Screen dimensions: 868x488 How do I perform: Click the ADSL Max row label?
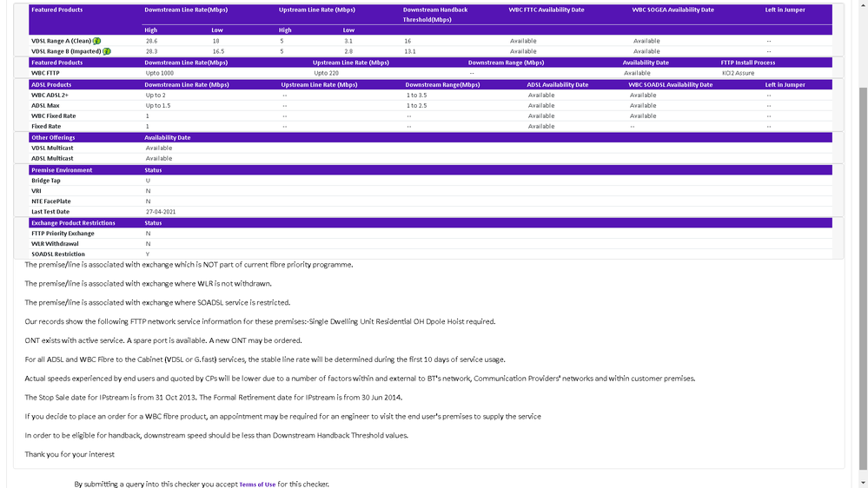46,106
